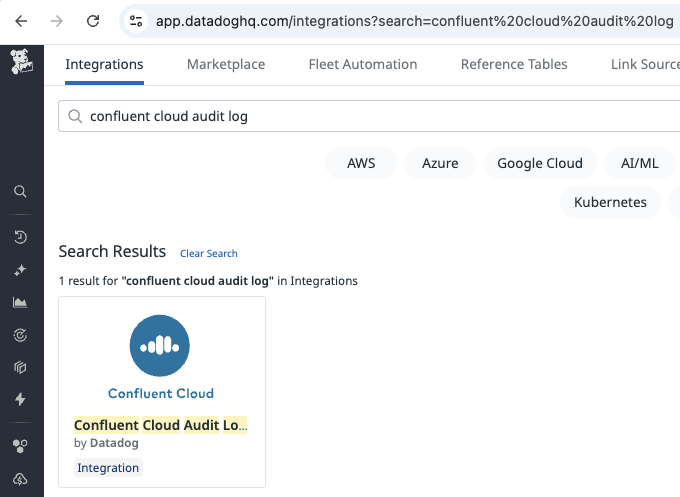Open Confluent Cloud Audit Log integration title
The height and width of the screenshot is (497, 680).
[160, 425]
